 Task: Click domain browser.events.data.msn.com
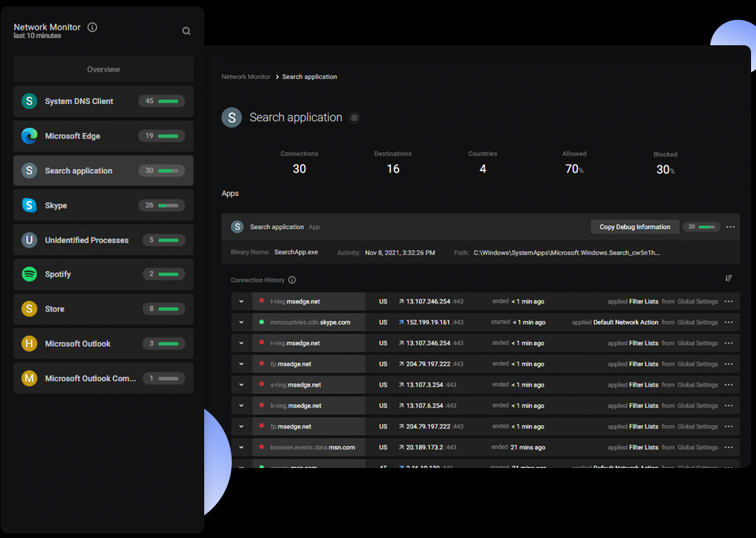click(x=312, y=448)
